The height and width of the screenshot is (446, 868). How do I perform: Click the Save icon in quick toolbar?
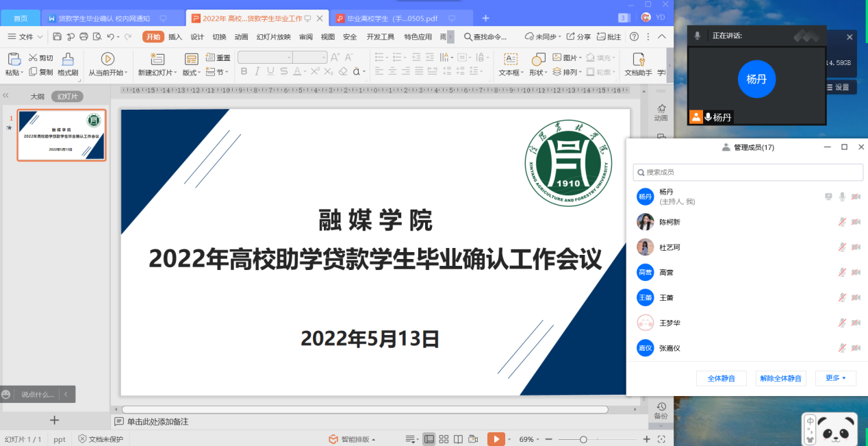click(58, 37)
